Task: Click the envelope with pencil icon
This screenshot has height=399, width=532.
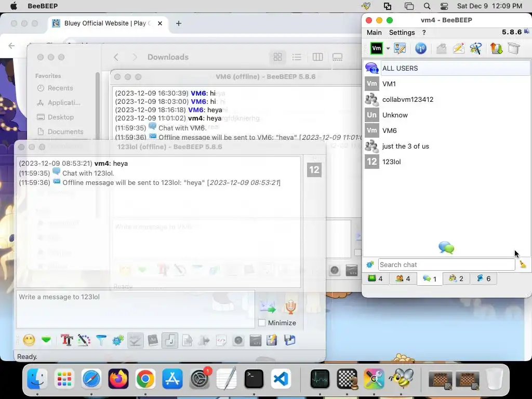Action: point(458,48)
